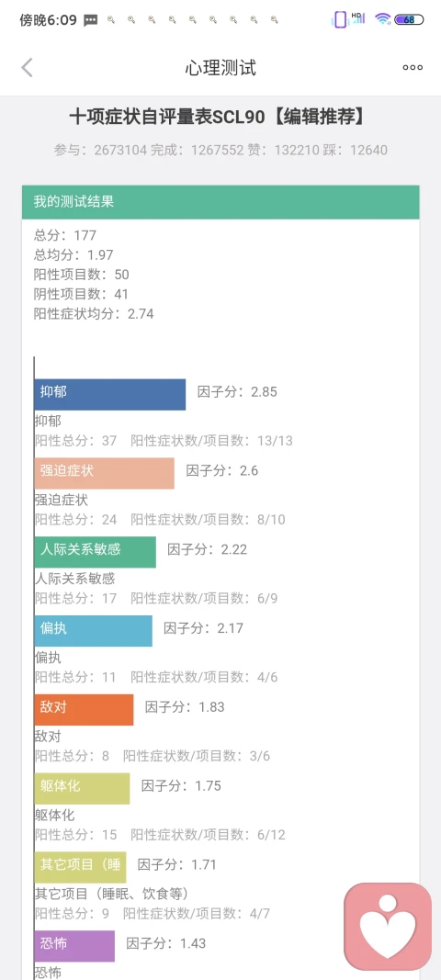Screen dimensions: 441x980
Task: Tap the 其它项目 factor bar
Action: 80,867
